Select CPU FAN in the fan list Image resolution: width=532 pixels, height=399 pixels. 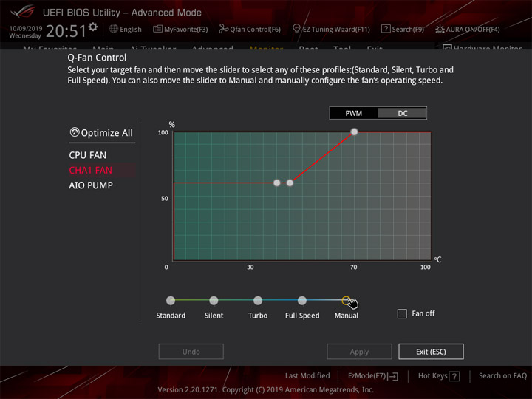(88, 155)
